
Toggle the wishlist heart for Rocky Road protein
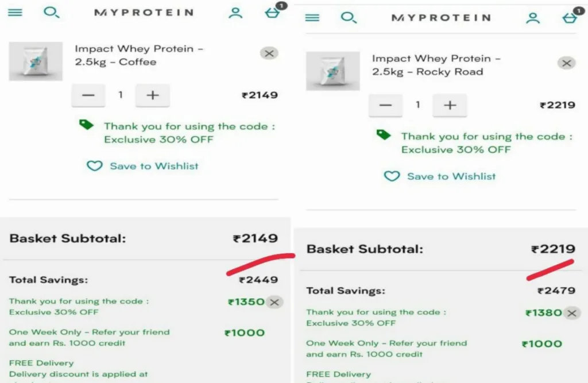pyautogui.click(x=392, y=176)
